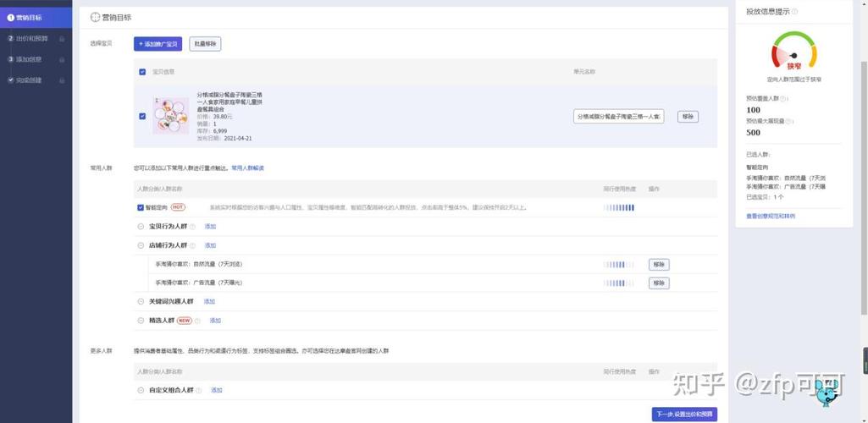The width and height of the screenshot is (868, 423).
Task: Remove the 自然流量 (7天浏览) audience
Action: pos(659,264)
